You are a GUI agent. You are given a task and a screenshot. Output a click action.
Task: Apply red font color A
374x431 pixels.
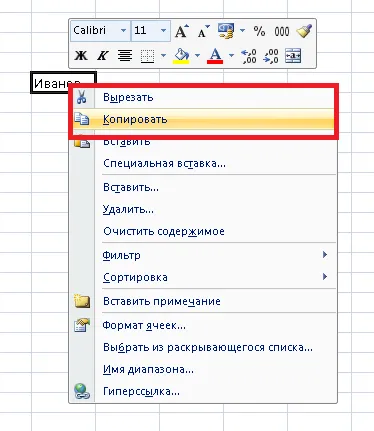(215, 56)
